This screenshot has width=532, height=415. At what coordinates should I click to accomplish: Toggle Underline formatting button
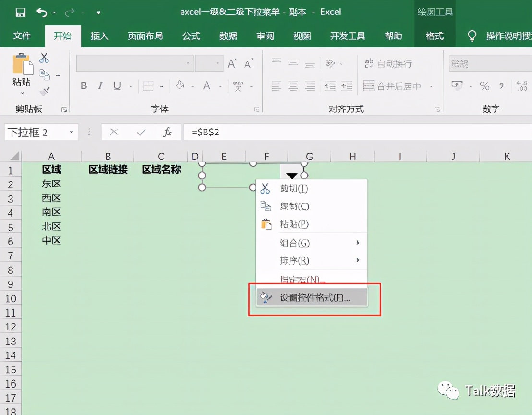pyautogui.click(x=117, y=86)
